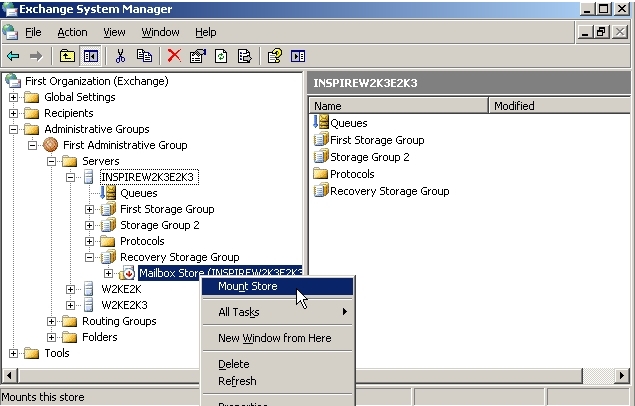This screenshot has height=406, width=635.
Task: Select Recovery Storage Group in list
Action: click(390, 191)
